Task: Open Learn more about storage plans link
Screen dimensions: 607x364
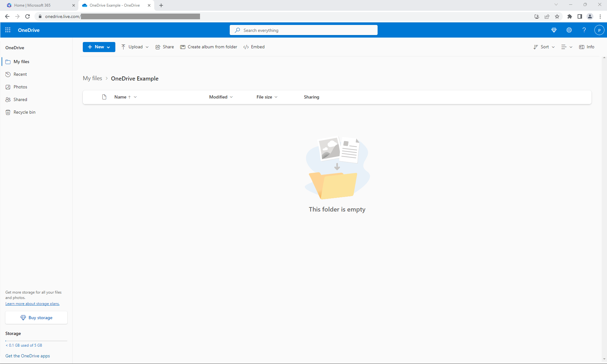Action: point(33,304)
